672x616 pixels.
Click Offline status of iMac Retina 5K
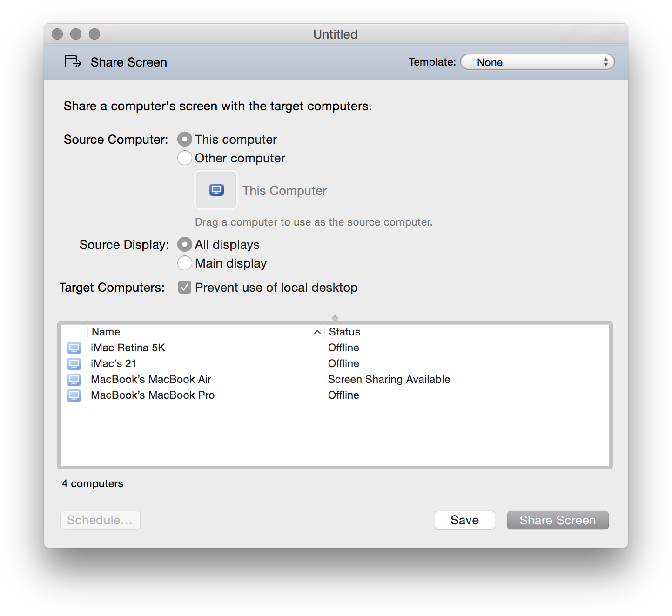click(343, 348)
